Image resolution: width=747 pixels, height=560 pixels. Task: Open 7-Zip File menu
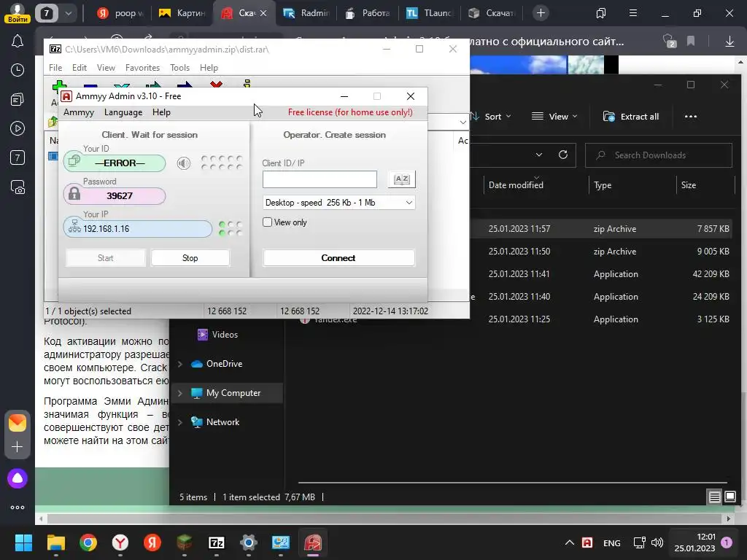tap(55, 68)
